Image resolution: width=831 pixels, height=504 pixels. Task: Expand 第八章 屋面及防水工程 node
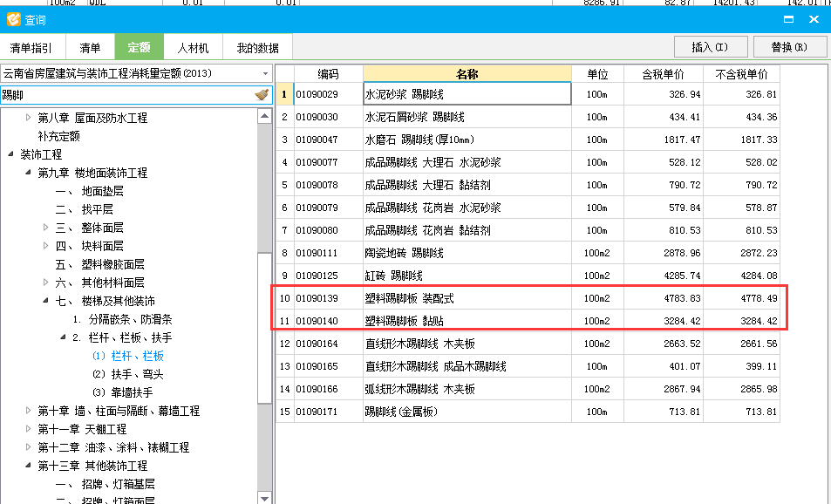tap(28, 118)
